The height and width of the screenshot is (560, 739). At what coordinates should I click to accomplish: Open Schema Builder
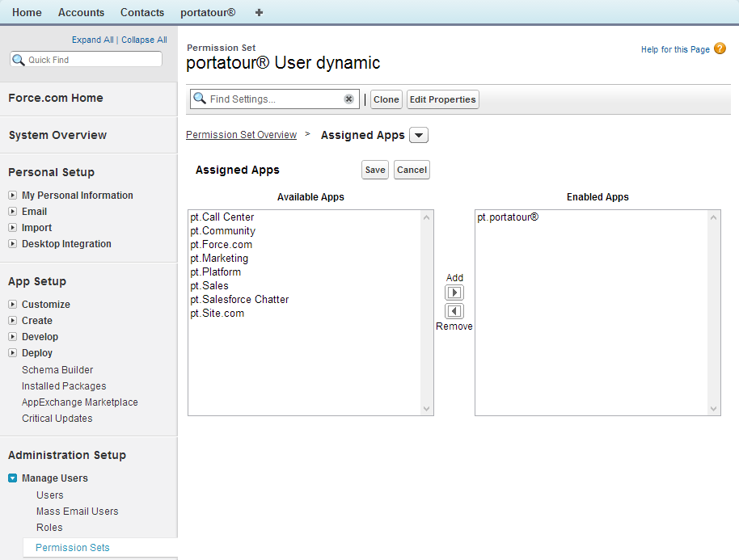click(57, 370)
